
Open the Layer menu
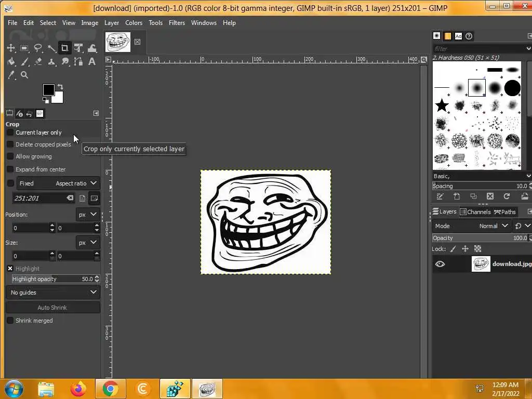click(x=112, y=23)
